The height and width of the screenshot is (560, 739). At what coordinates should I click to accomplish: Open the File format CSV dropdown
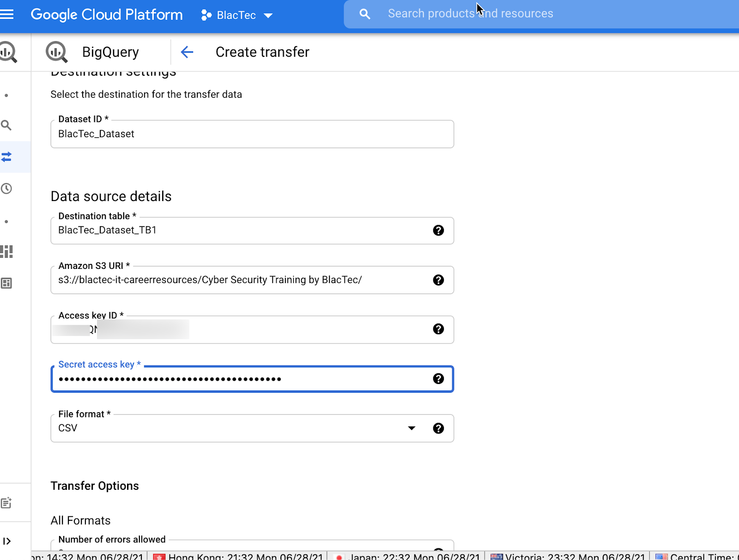pos(252,428)
